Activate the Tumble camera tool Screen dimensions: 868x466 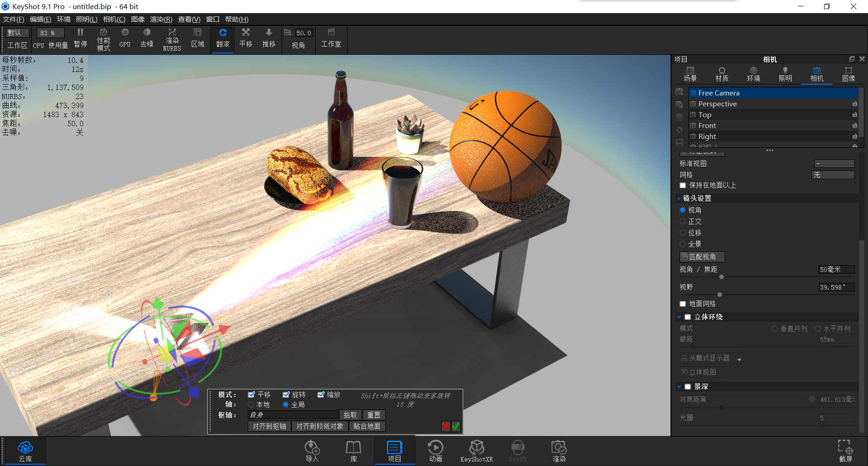222,38
